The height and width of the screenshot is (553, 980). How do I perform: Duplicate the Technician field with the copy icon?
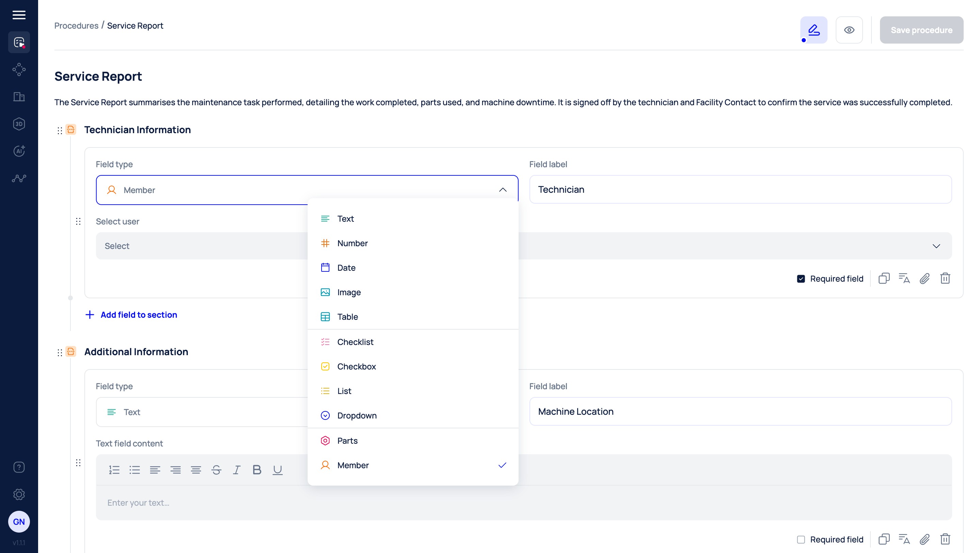884,278
